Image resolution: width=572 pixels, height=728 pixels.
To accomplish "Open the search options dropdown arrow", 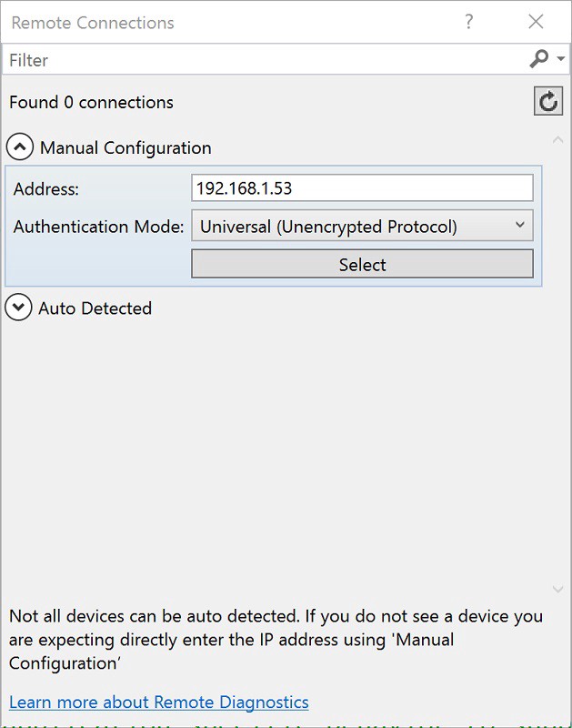I will click(561, 59).
